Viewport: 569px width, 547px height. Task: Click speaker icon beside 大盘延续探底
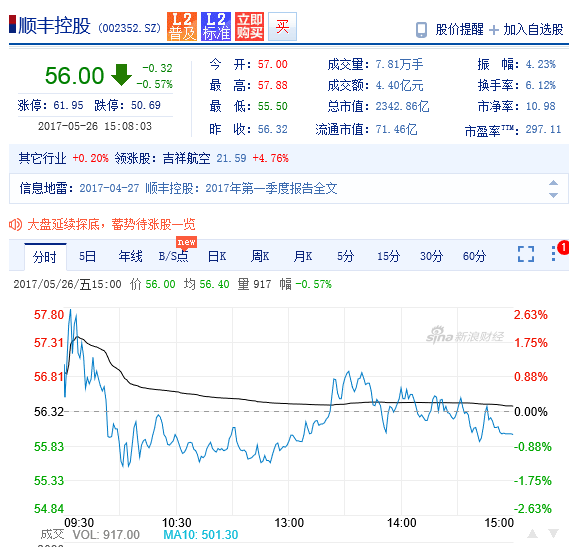[16, 225]
